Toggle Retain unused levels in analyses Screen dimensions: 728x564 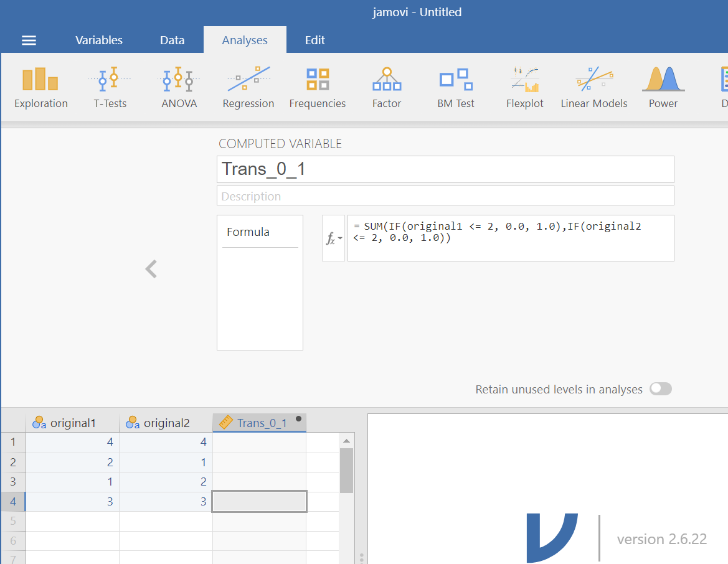tap(660, 389)
